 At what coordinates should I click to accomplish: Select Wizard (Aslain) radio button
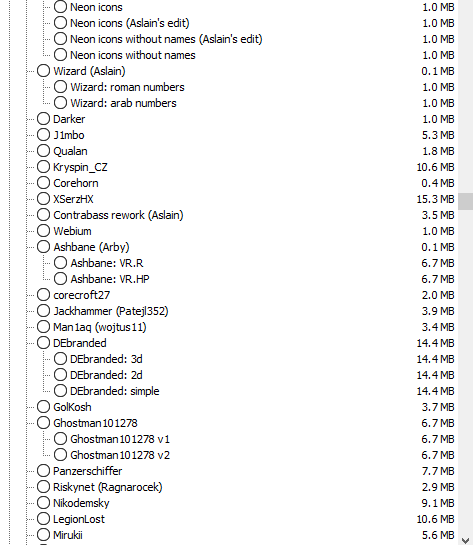43,71
